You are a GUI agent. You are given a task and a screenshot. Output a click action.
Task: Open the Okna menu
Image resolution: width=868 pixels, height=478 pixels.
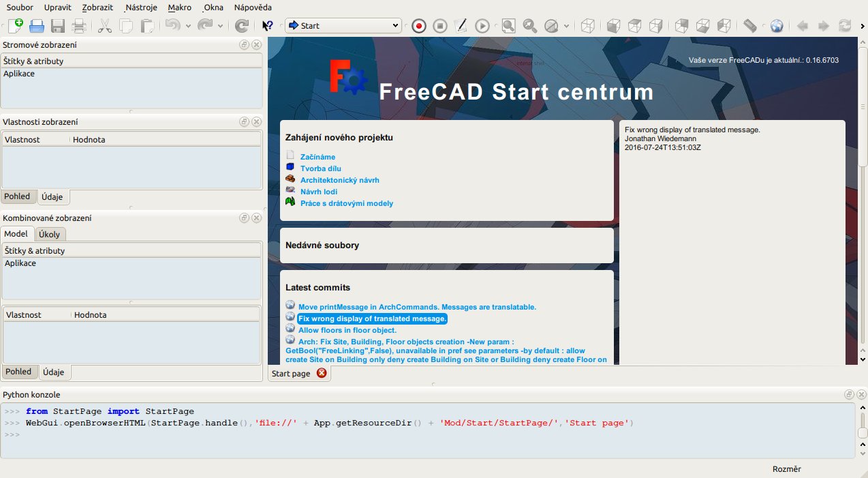pos(213,8)
